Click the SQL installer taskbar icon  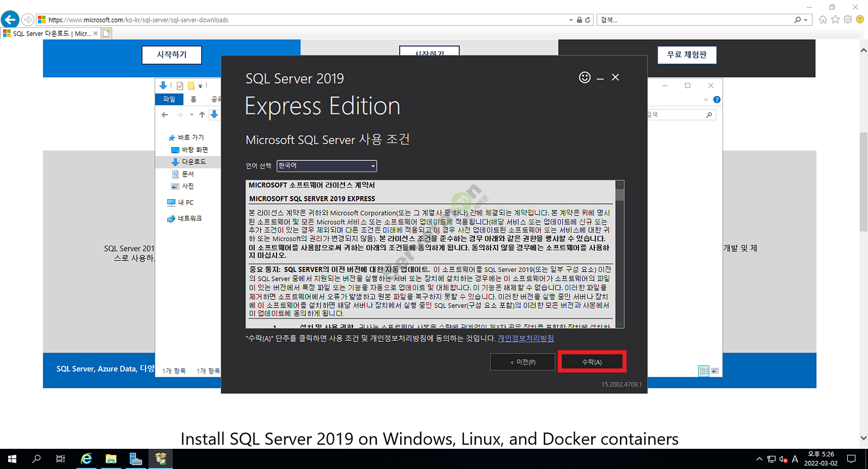[161, 459]
